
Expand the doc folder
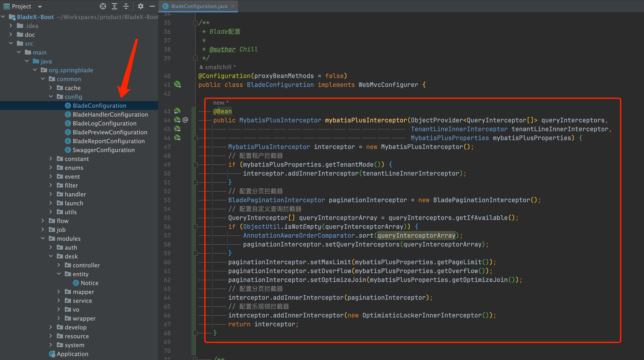11,34
